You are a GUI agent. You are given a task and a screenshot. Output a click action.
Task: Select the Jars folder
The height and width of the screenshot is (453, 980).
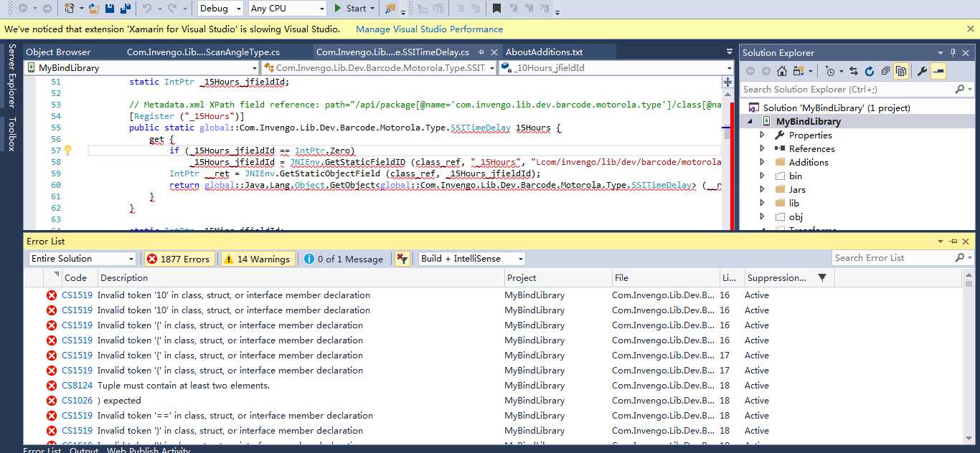(797, 189)
